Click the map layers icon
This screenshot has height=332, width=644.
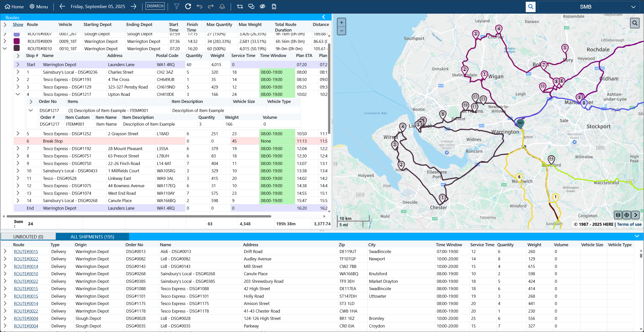[x=618, y=215]
